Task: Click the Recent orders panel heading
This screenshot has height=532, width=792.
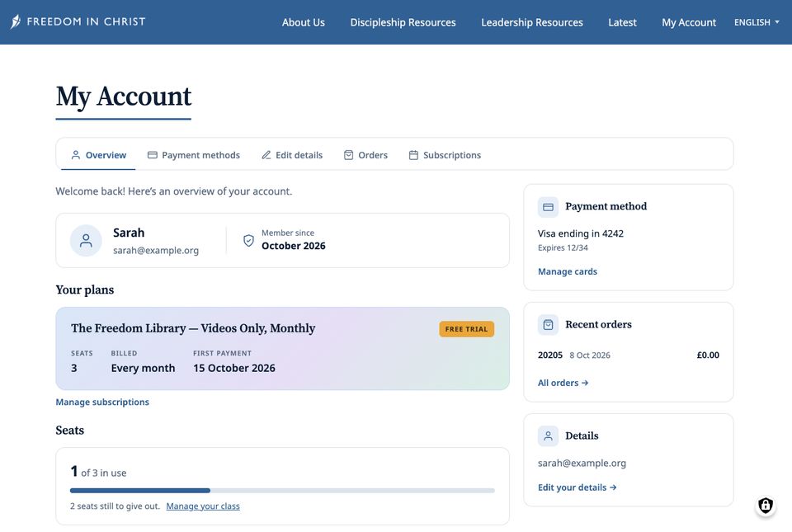Action: [598, 324]
